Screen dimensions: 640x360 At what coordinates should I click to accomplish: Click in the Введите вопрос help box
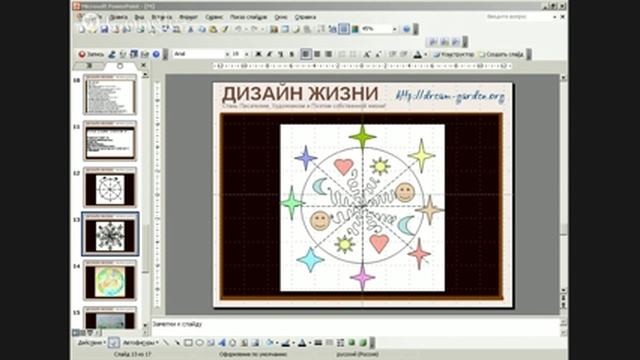(x=518, y=17)
